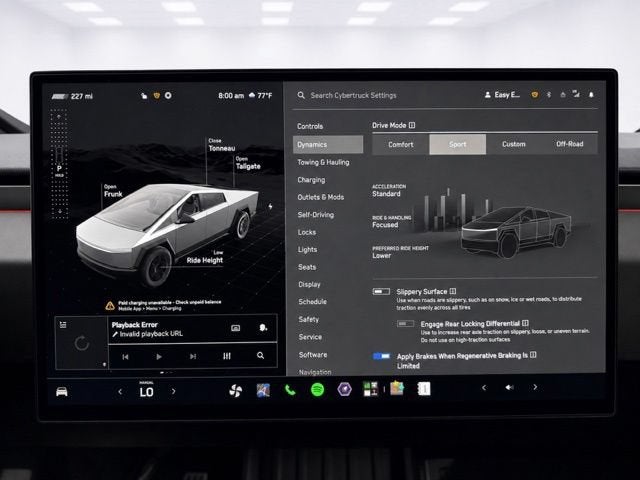The width and height of the screenshot is (640, 480).
Task: Open Controls settings menu
Action: (310, 127)
